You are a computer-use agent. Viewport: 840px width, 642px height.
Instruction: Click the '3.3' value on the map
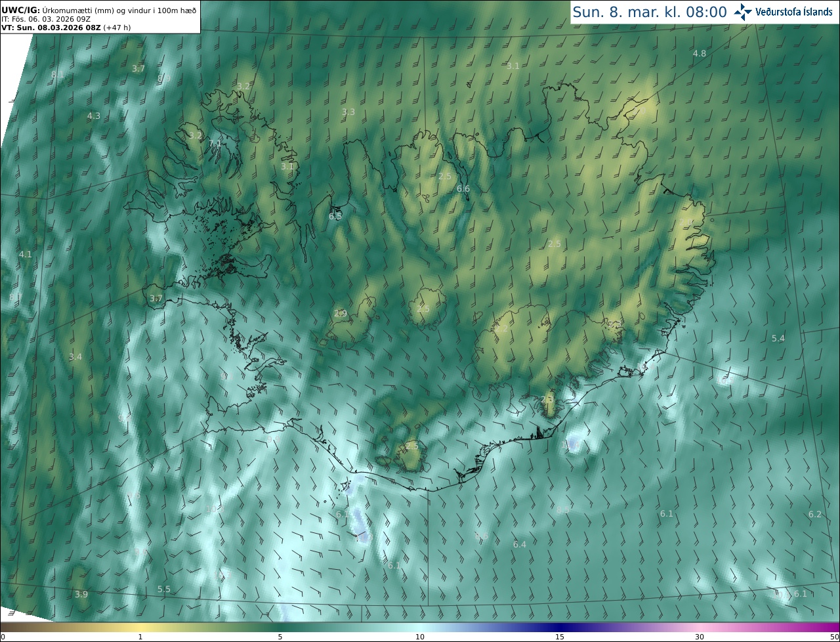pyautogui.click(x=348, y=112)
